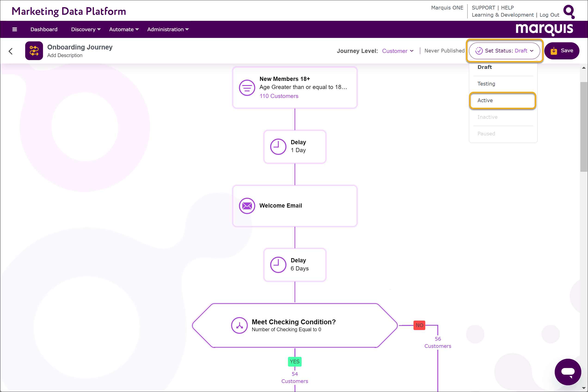588x392 pixels.
Task: Click the Onboarding Journey flow icon
Action: [34, 51]
